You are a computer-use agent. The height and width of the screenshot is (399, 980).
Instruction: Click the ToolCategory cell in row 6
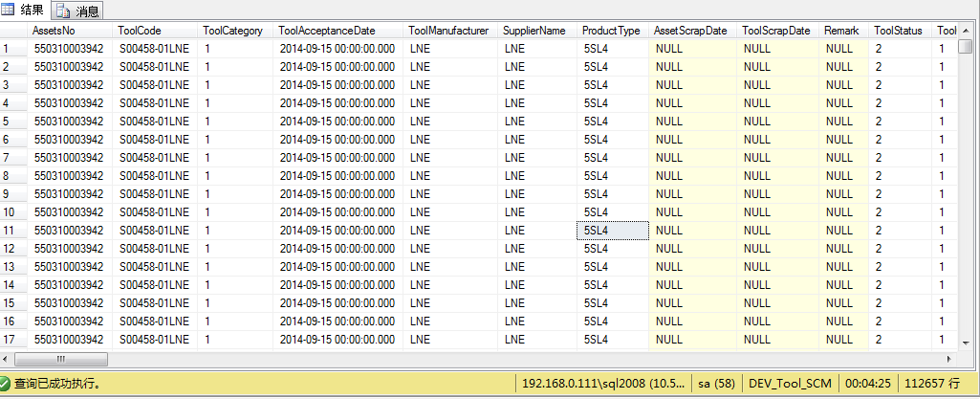[x=235, y=140]
